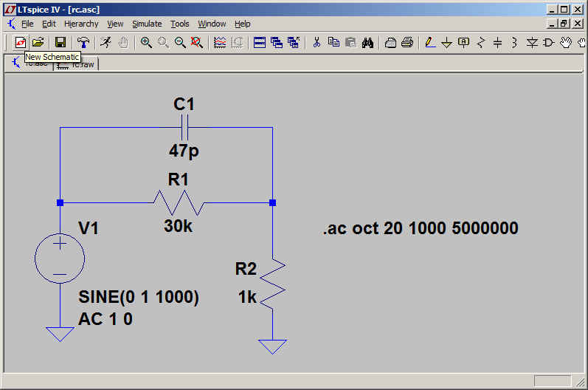Select the capacitor component tool
Viewport: 588px width, 390px height.
point(497,42)
